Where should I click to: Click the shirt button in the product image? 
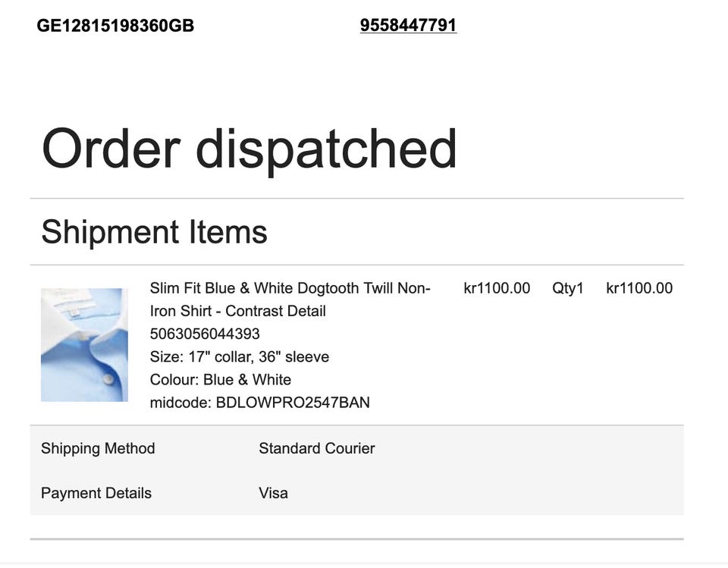[x=108, y=379]
